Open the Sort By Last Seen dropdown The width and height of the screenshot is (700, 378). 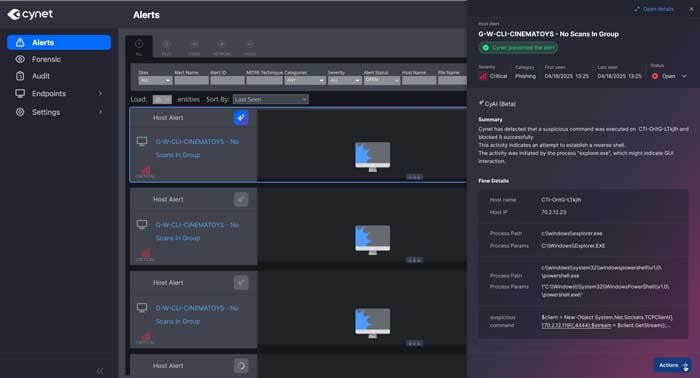click(271, 100)
